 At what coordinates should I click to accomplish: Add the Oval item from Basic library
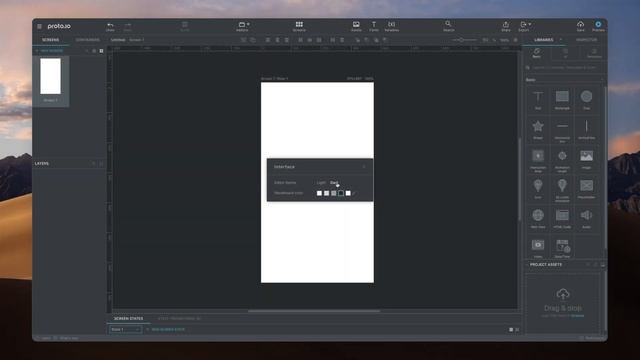tap(587, 100)
